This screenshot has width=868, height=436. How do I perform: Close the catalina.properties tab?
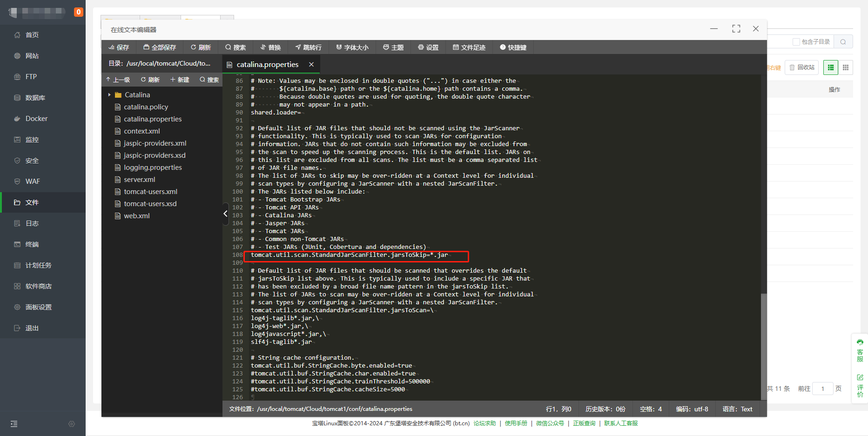coord(311,65)
